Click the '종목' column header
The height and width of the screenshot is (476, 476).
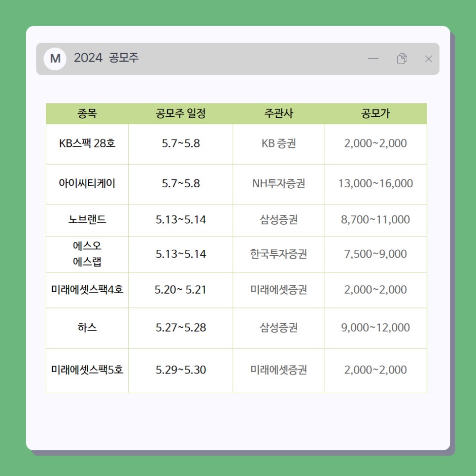[x=87, y=113]
